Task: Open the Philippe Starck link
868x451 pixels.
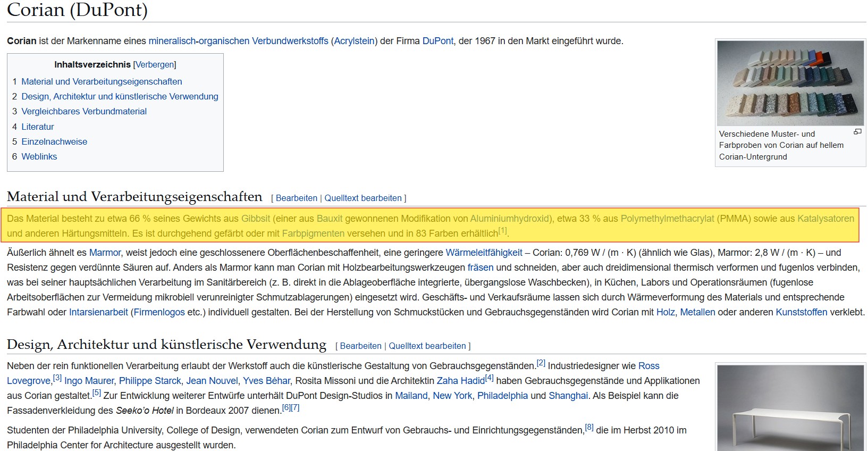Action: [150, 381]
